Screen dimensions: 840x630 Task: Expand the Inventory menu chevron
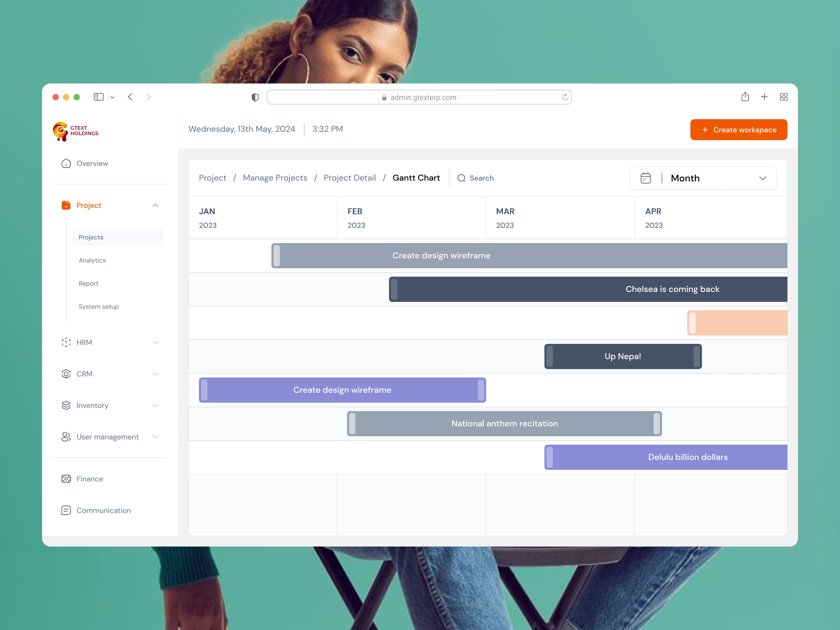pyautogui.click(x=155, y=406)
